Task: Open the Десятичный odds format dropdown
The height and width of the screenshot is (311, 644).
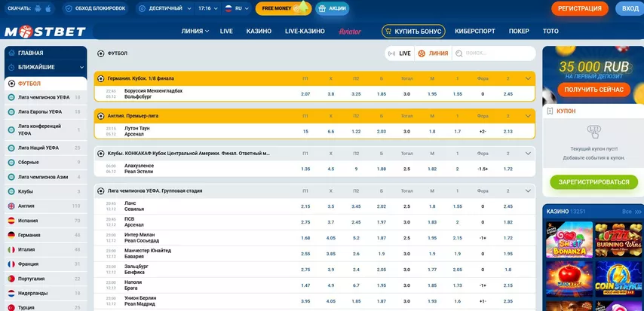Action: tap(166, 8)
